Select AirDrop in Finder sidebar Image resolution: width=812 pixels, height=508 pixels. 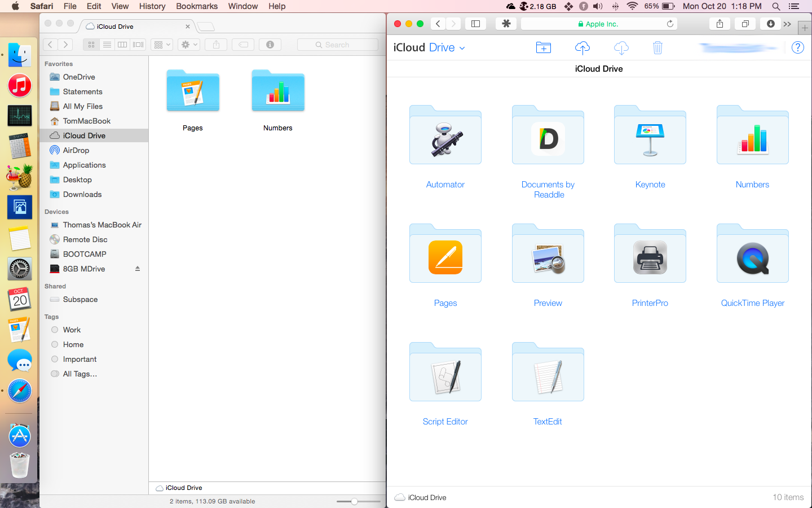click(76, 150)
